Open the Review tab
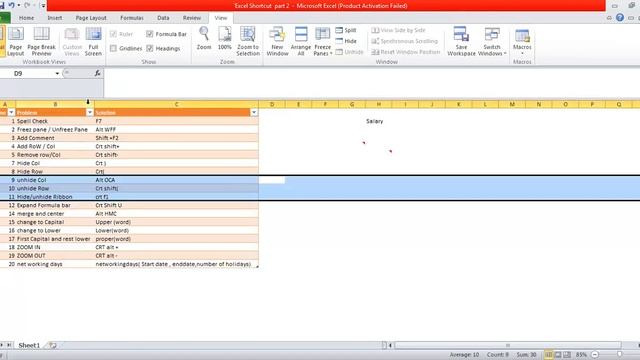This screenshot has height=360, width=640. (x=192, y=18)
